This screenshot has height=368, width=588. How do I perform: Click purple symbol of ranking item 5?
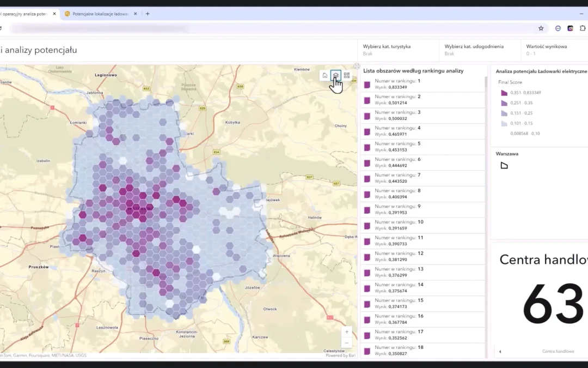367,148
